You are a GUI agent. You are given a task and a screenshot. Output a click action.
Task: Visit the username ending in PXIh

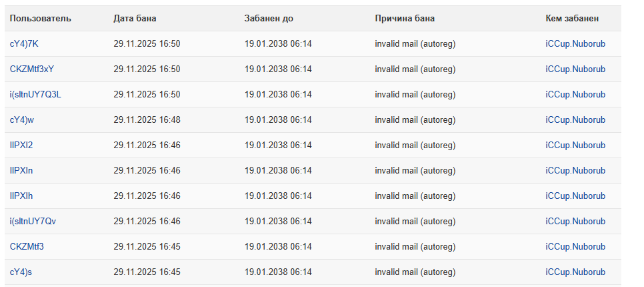click(x=21, y=196)
